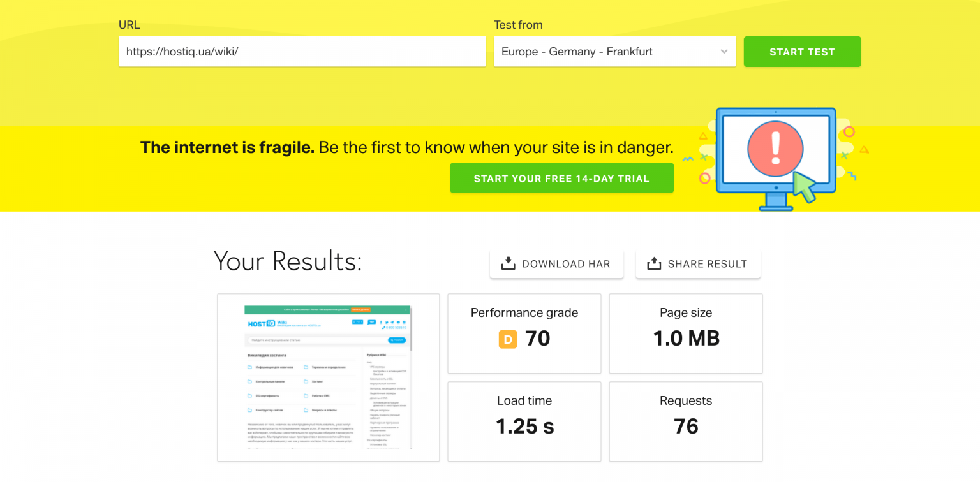Select the Page size 1.0 MB card
The height and width of the screenshot is (482, 980).
point(686,333)
